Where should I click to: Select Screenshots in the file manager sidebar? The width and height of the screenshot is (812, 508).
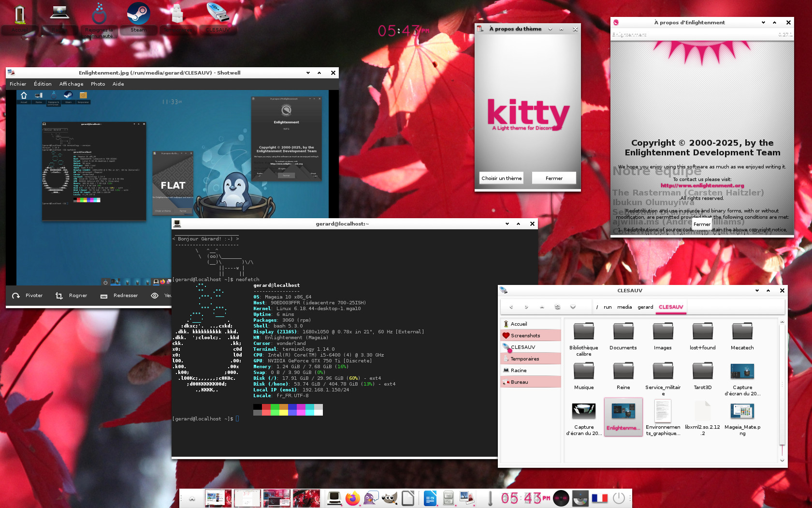(531, 336)
